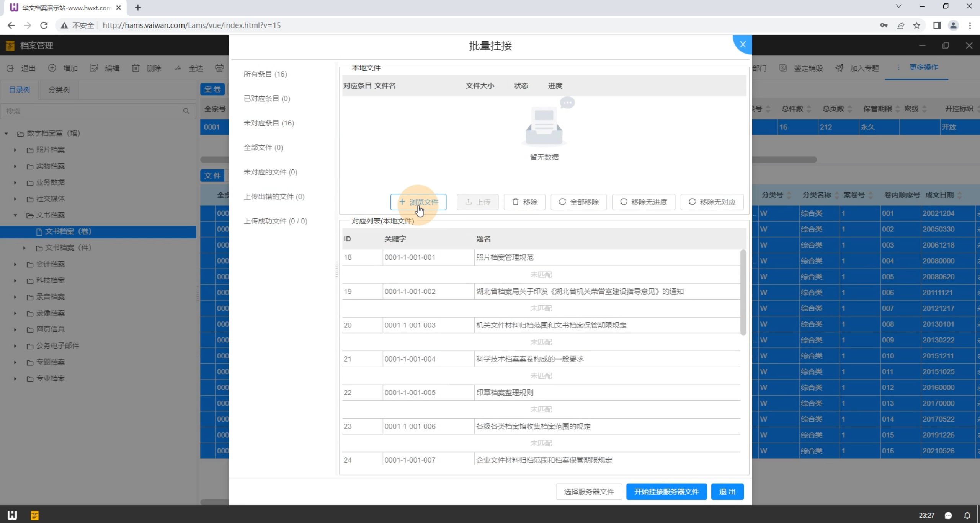The width and height of the screenshot is (980, 523).
Task: Click the blue circular close dialog icon
Action: (742, 44)
